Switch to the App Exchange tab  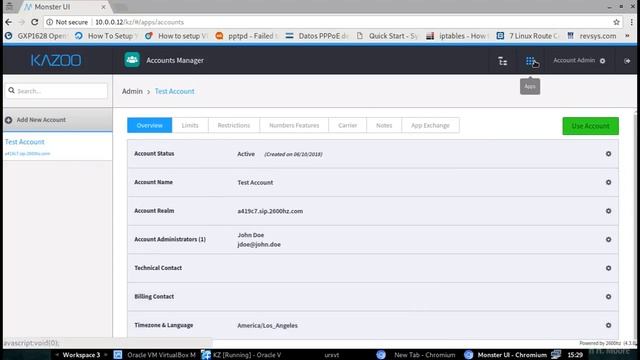click(x=430, y=125)
